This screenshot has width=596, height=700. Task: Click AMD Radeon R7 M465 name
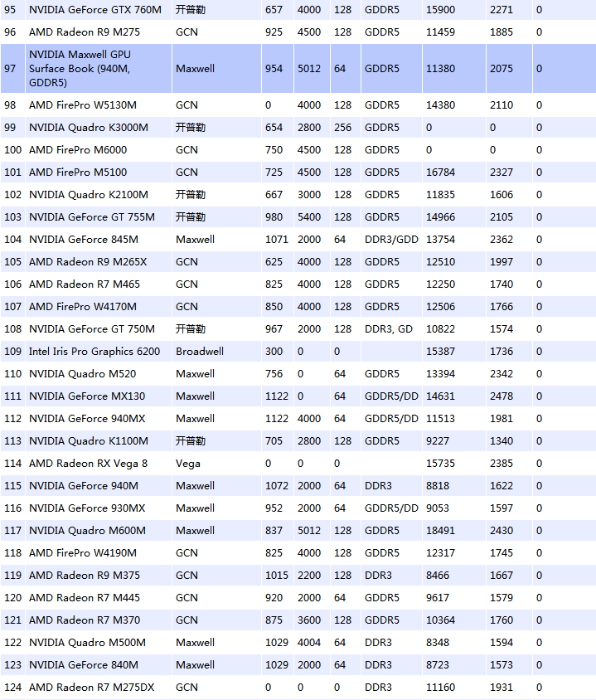85,284
